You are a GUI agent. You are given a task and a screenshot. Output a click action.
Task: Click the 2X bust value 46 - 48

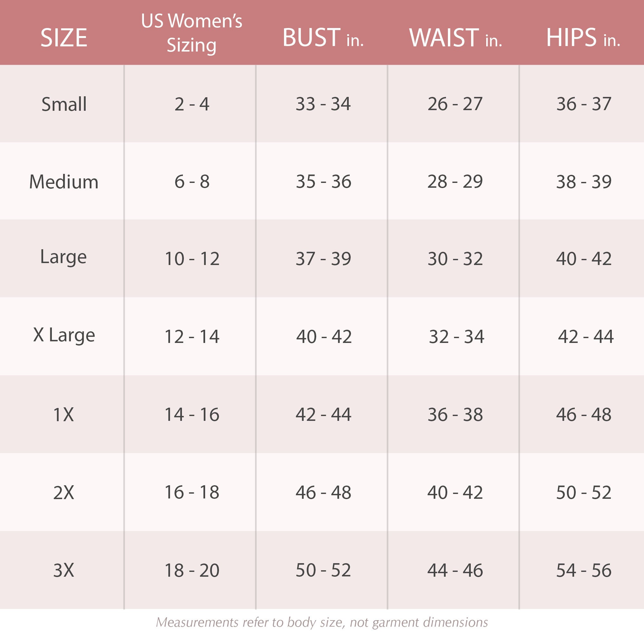coord(323,492)
